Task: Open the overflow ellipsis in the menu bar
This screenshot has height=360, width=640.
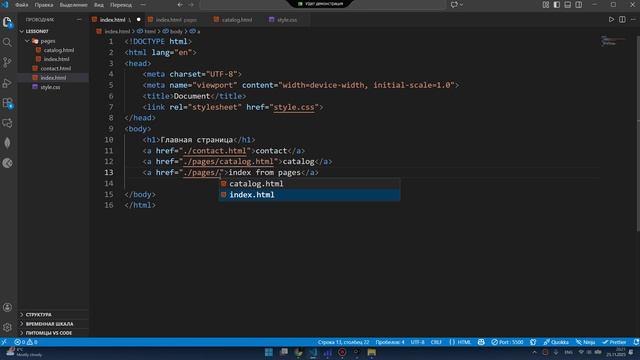Action: pos(143,5)
